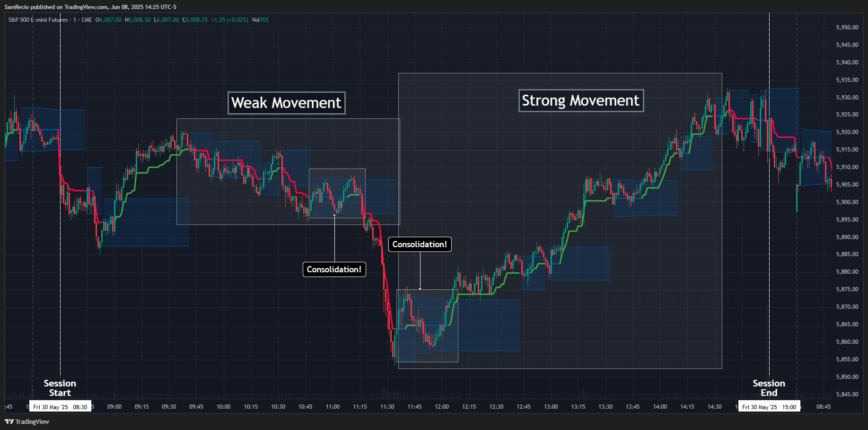Image resolution: width=868 pixels, height=430 pixels.
Task: Click the Vol765 volume readout
Action: point(260,20)
